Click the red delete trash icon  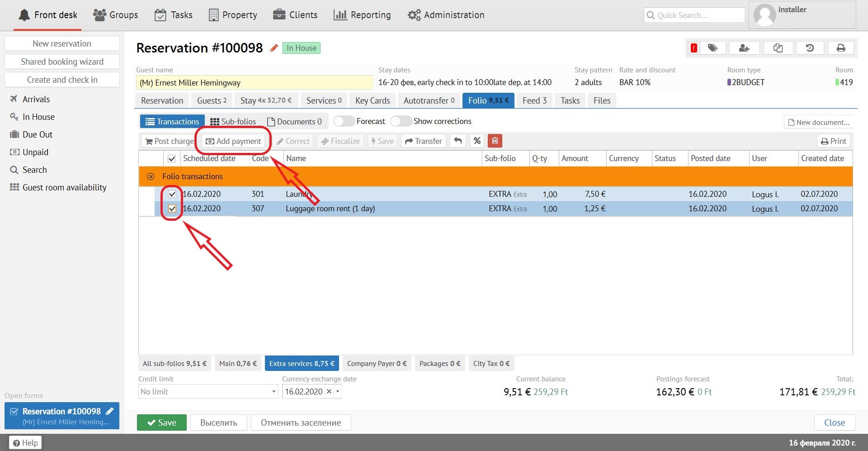click(495, 141)
